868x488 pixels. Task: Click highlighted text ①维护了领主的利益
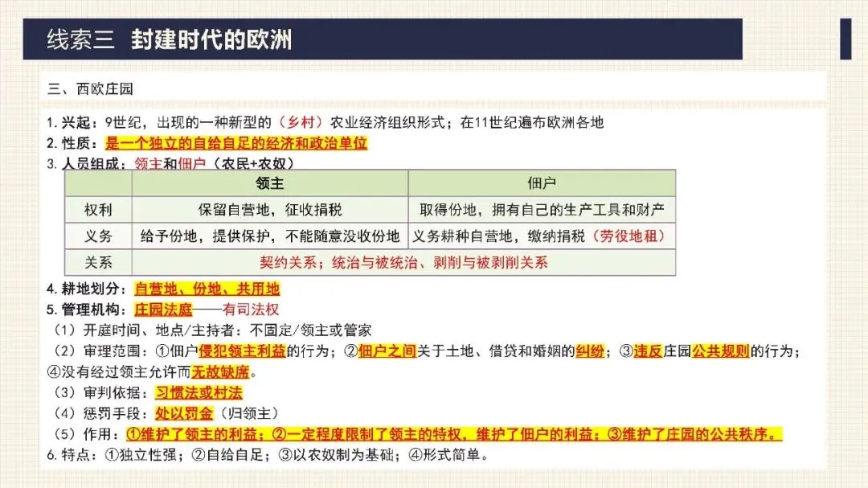[x=194, y=434]
